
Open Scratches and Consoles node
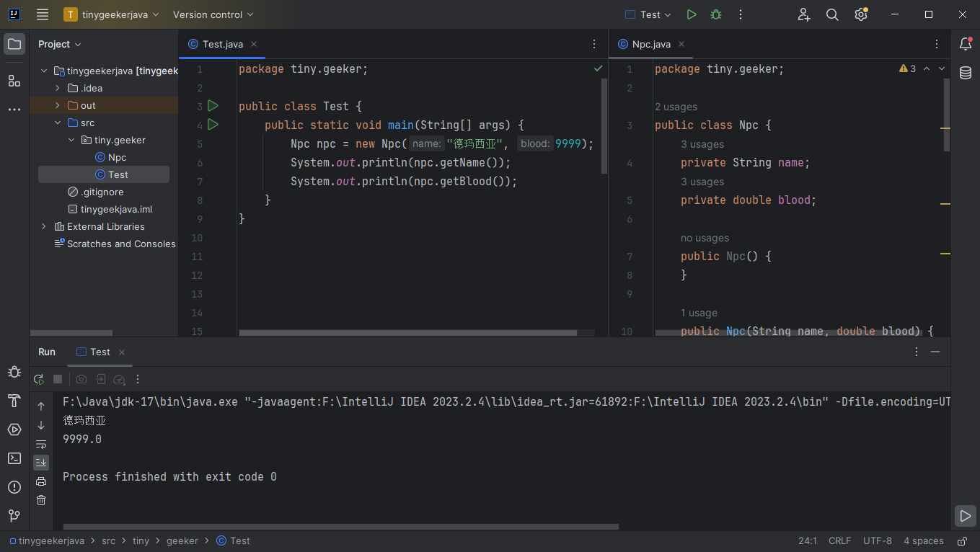coord(115,244)
